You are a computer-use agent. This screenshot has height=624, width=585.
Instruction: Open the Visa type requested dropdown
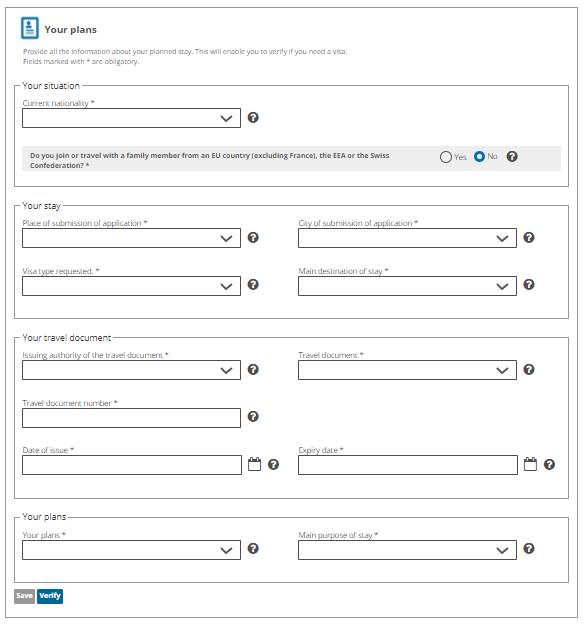pos(131,286)
